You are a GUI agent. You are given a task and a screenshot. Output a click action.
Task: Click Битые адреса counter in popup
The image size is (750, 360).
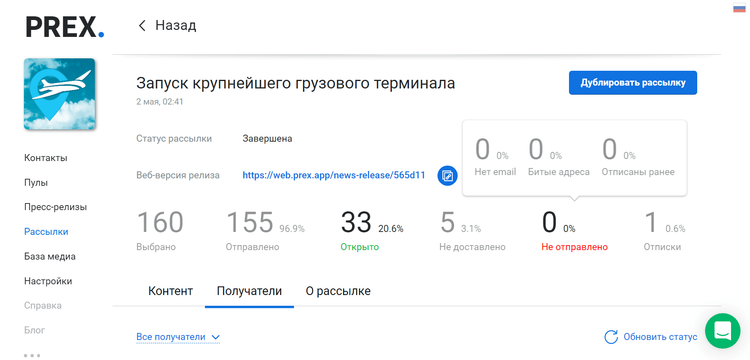click(559, 156)
